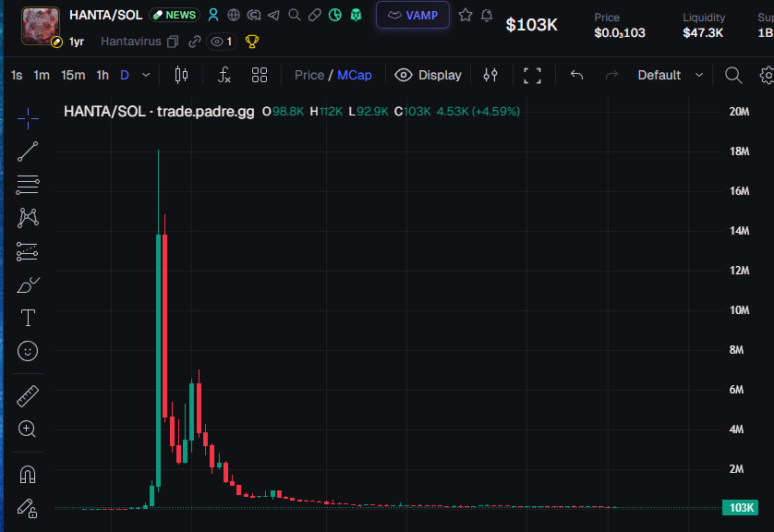
Task: Click the HANTA/SOL trade.padre.gg chart legend
Action: [x=159, y=112]
